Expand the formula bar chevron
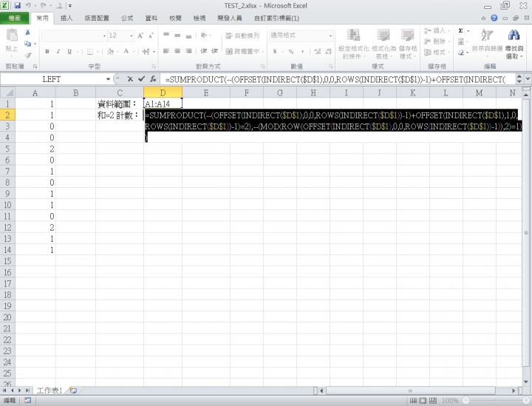Screen dimensions: 532x406 click(528, 79)
